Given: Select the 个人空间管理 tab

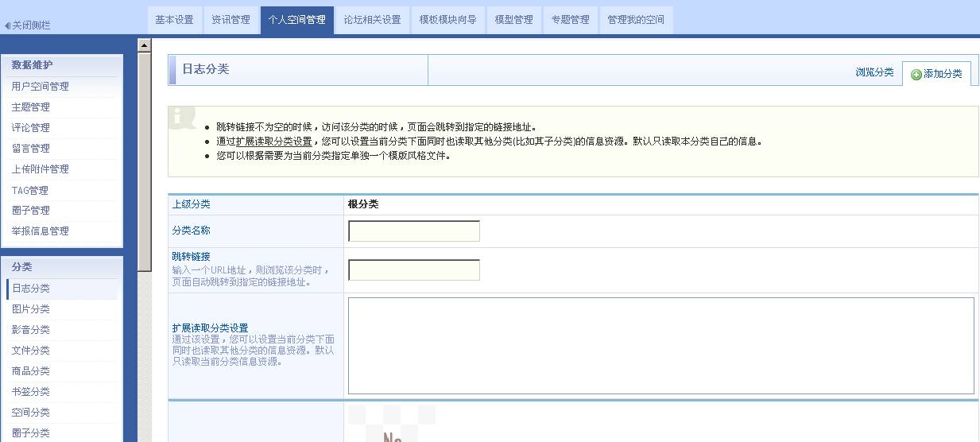Looking at the screenshot, I should 296,20.
